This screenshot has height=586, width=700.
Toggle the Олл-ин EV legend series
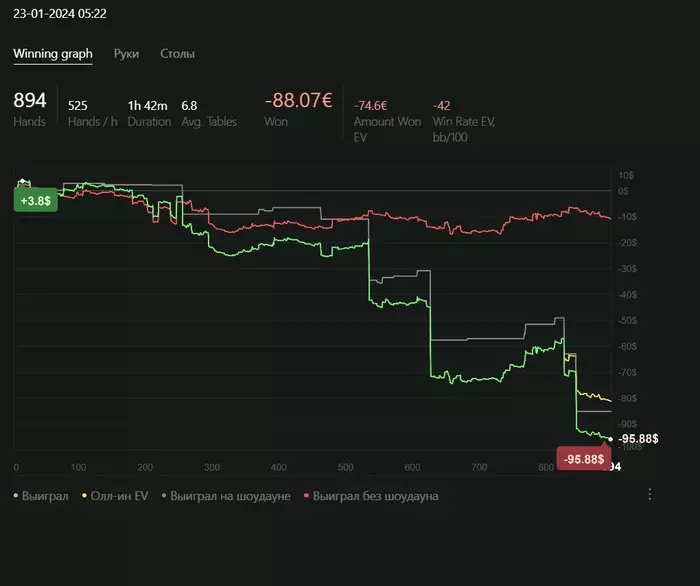coord(115,496)
